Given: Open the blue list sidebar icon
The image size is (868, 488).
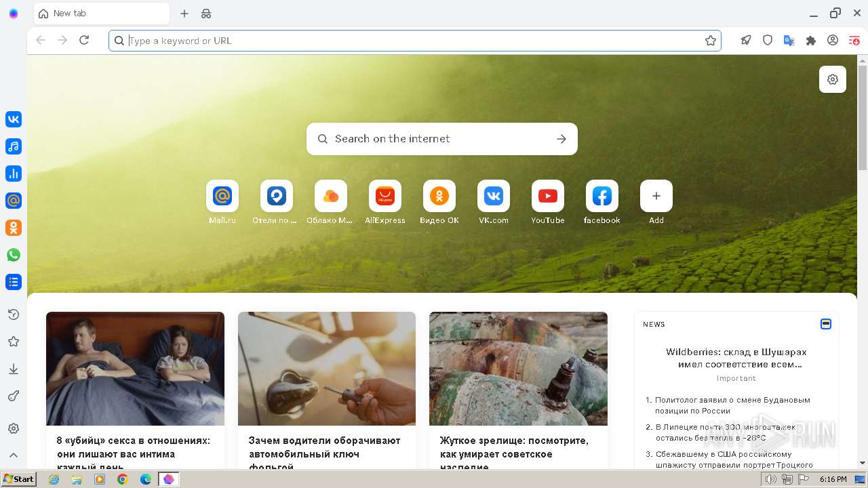Looking at the screenshot, I should pos(14,282).
